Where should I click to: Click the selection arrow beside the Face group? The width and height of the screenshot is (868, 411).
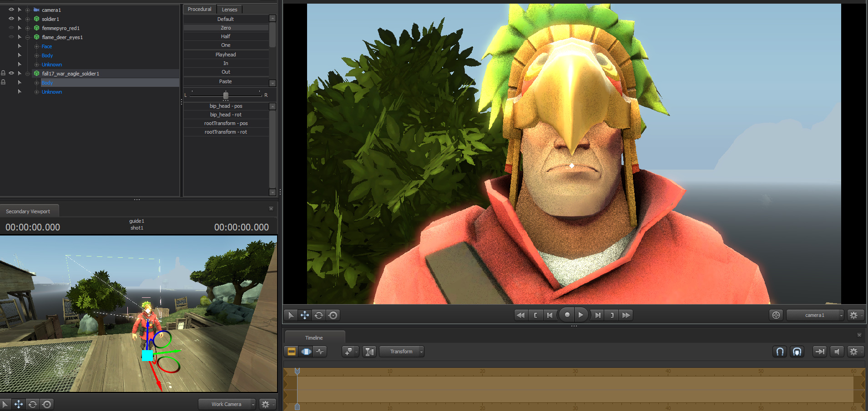20,46
